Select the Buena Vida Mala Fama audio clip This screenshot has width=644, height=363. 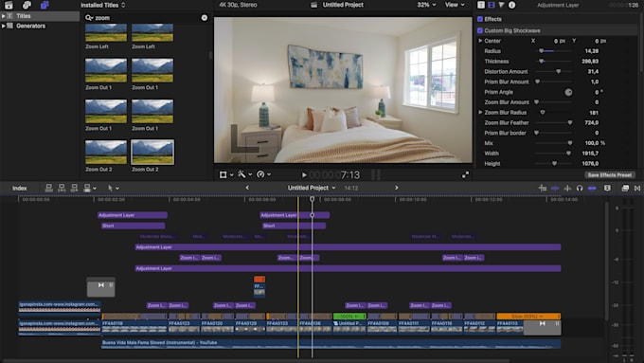tap(331, 344)
